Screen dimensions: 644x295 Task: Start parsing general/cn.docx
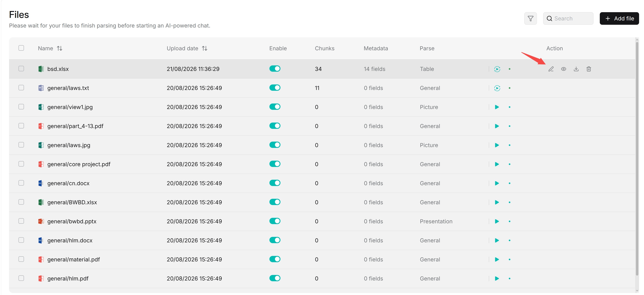[x=497, y=183]
